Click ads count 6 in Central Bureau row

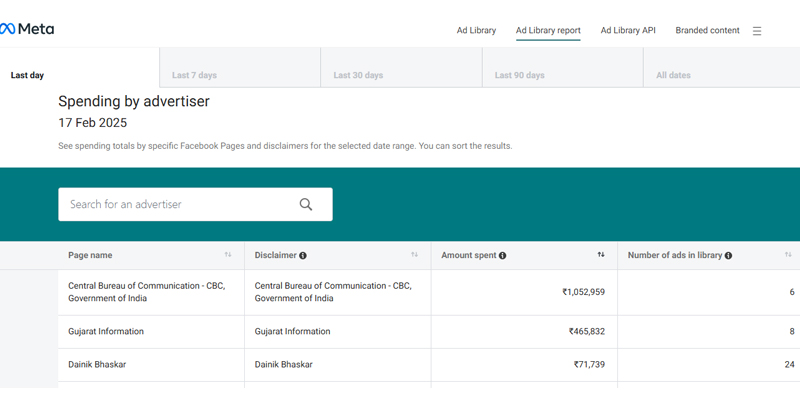click(x=792, y=292)
